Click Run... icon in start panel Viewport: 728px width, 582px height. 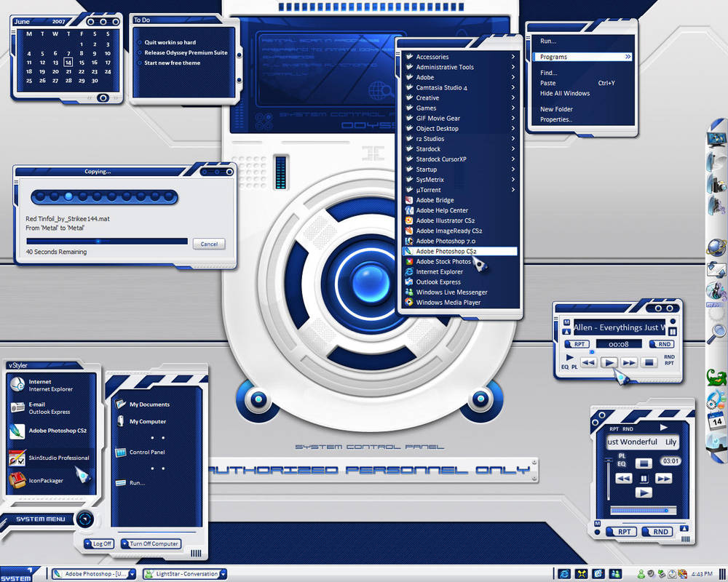tap(121, 482)
